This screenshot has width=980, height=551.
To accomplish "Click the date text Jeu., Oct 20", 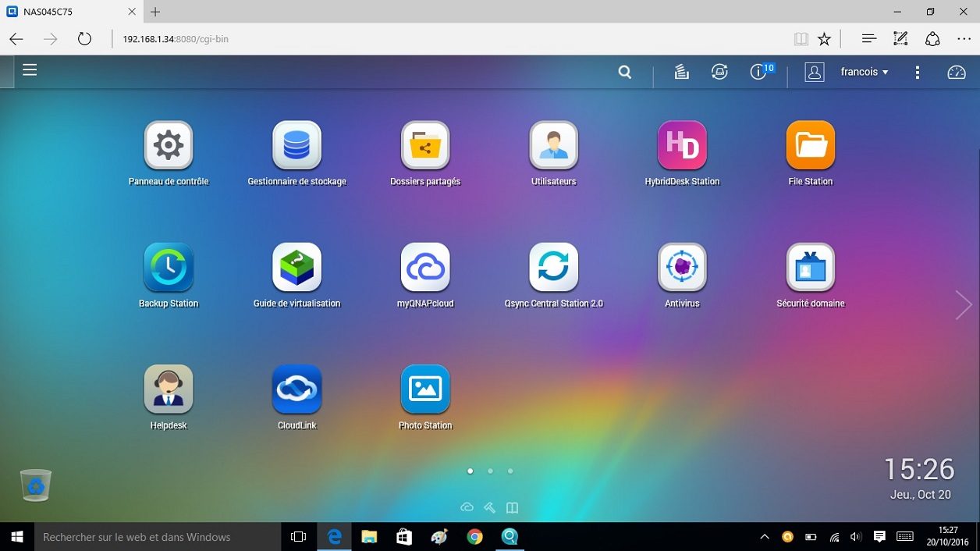I will (x=921, y=495).
